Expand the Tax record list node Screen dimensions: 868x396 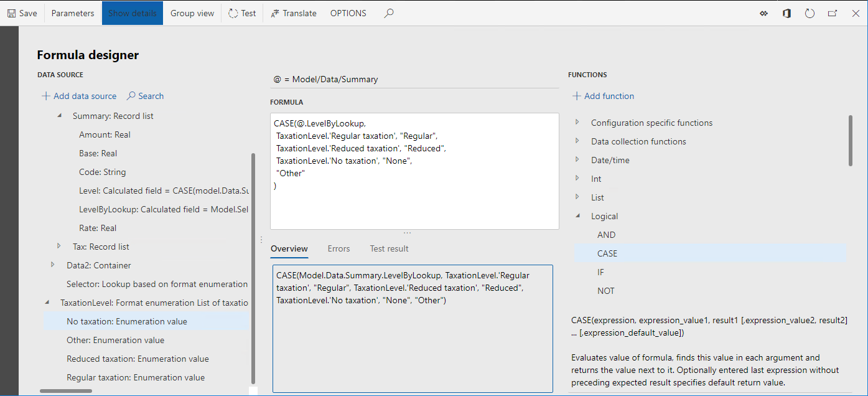point(60,247)
